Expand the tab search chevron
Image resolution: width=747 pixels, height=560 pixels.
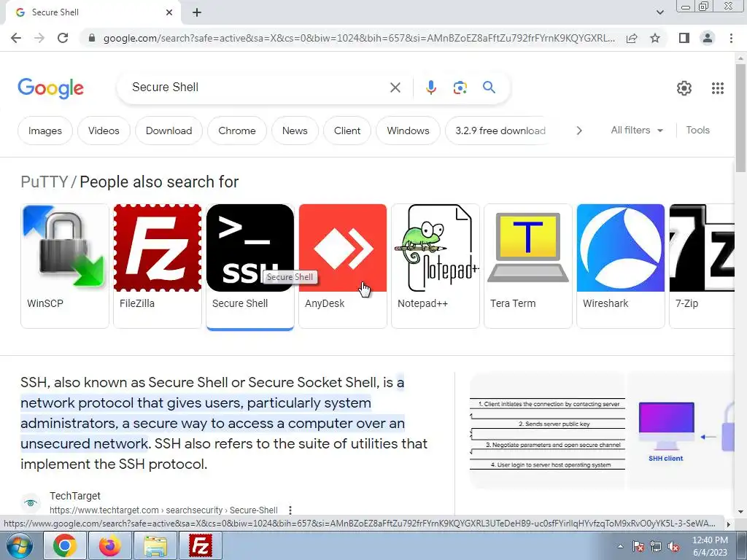click(x=659, y=12)
